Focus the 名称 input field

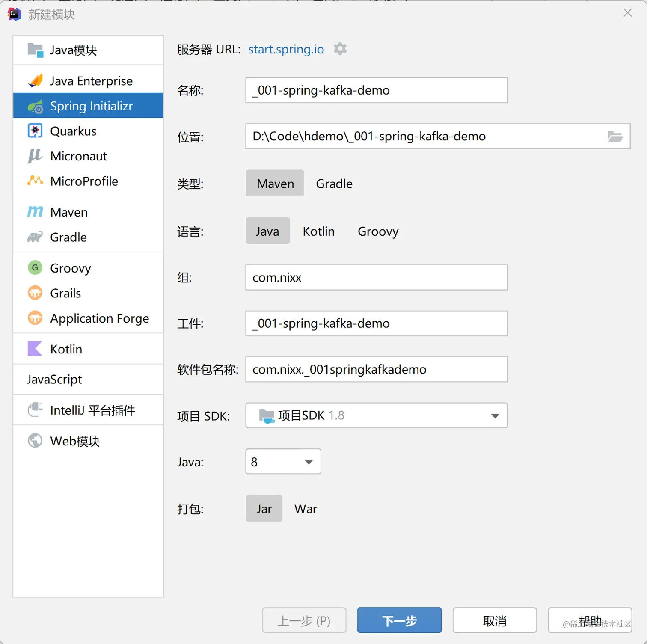(377, 90)
